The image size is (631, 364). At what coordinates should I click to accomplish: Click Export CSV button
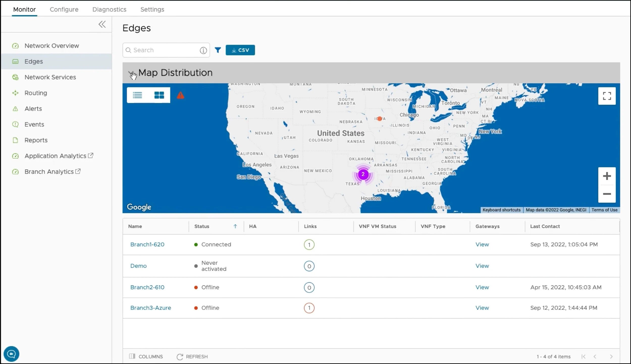tap(240, 50)
